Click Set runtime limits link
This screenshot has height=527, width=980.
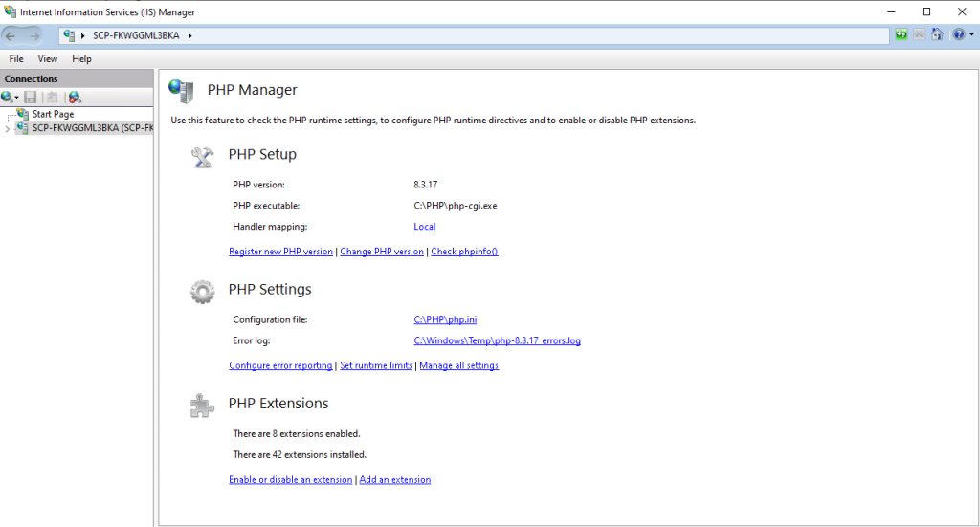(375, 366)
